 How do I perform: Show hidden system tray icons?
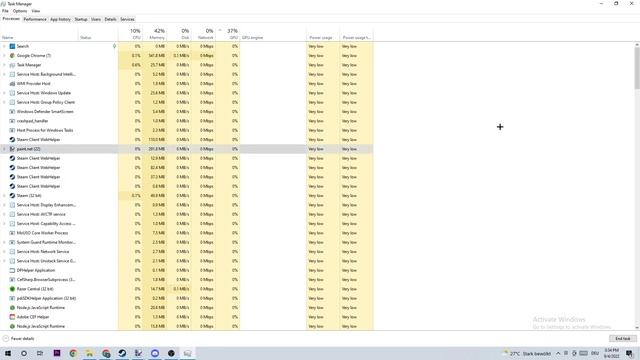pos(558,353)
